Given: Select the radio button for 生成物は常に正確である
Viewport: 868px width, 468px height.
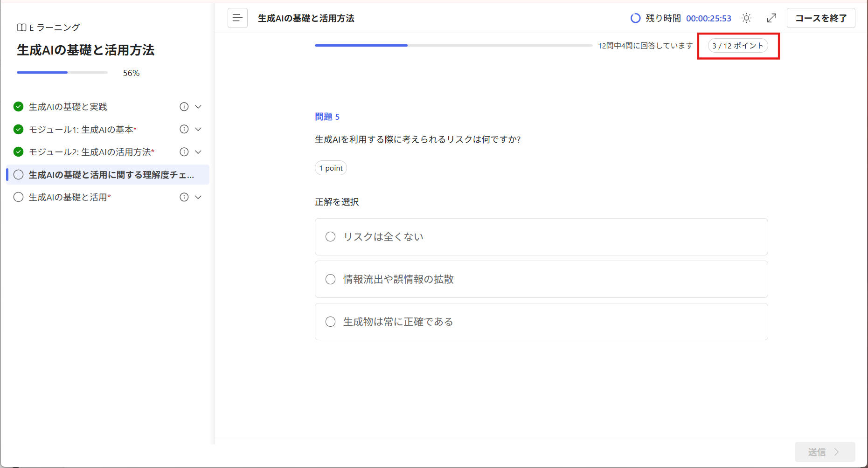Looking at the screenshot, I should (x=330, y=322).
